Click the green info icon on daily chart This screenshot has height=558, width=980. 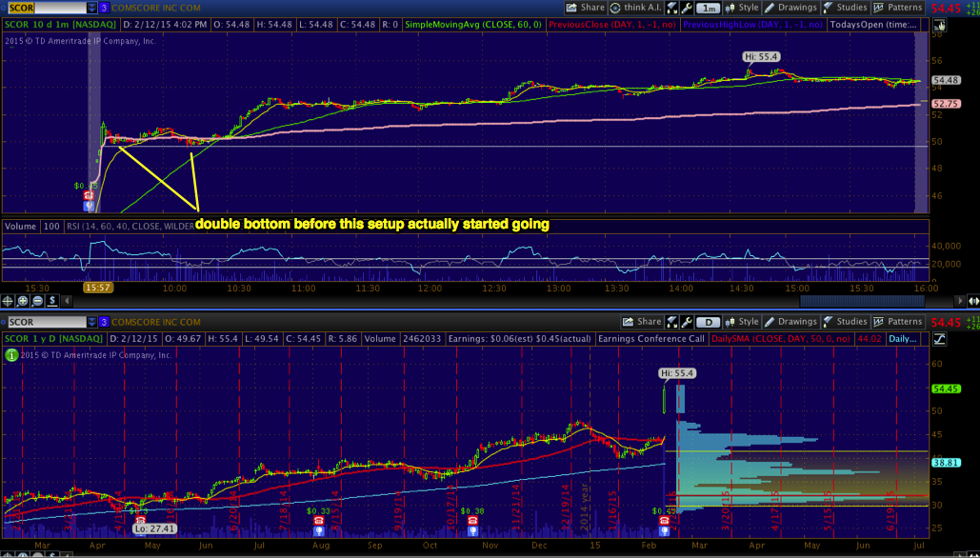(10, 355)
